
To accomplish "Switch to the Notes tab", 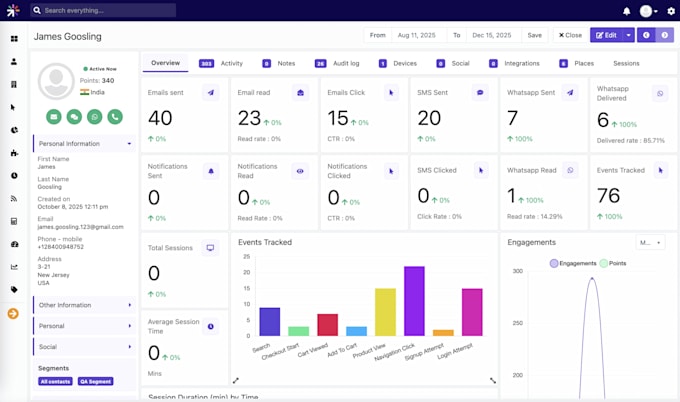I will point(279,63).
